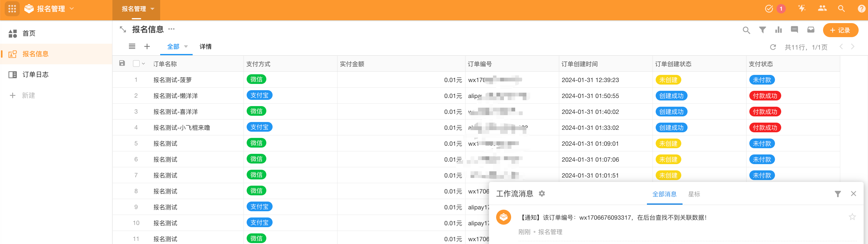
Task: Expand the 报名管理 app name dropdown
Action: pyautogui.click(x=72, y=9)
